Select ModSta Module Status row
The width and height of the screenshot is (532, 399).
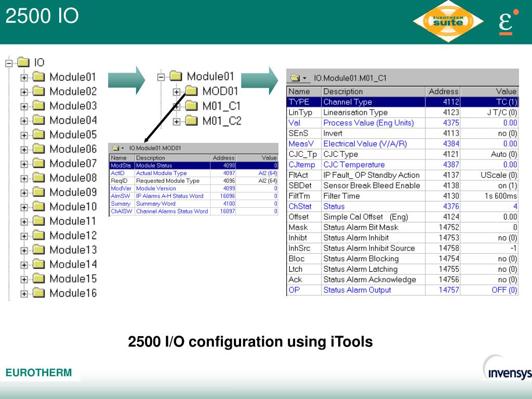[x=194, y=166]
